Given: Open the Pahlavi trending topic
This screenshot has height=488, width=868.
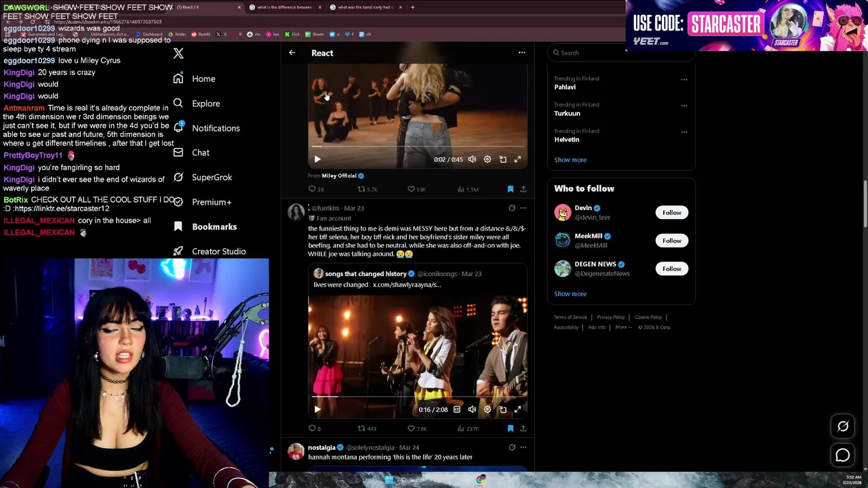Looking at the screenshot, I should [x=565, y=87].
